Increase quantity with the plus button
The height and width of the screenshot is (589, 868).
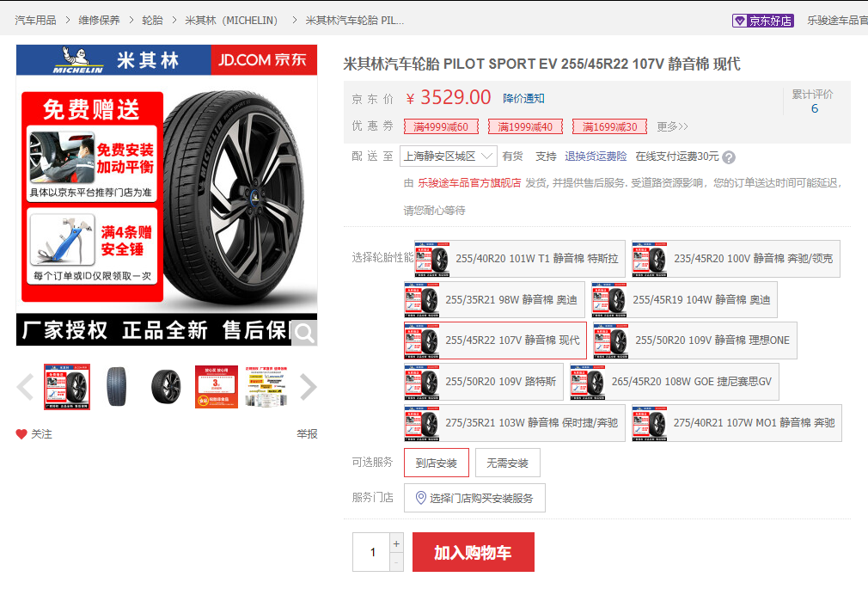(x=396, y=543)
